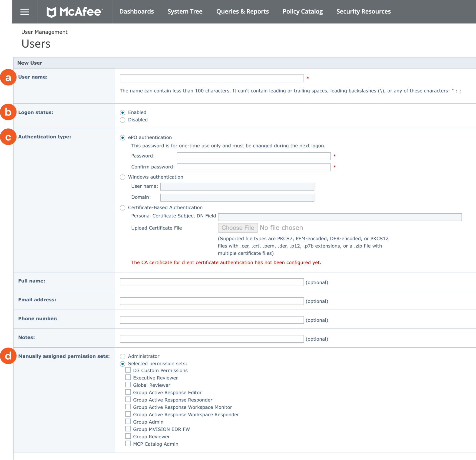Select the Disabled logon status
This screenshot has height=460, width=476.
(x=123, y=120)
